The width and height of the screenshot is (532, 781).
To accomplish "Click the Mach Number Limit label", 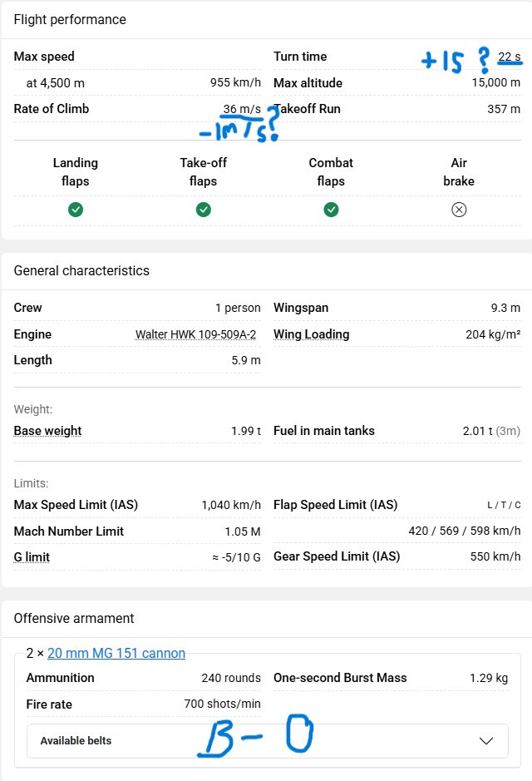I will click(x=69, y=531).
